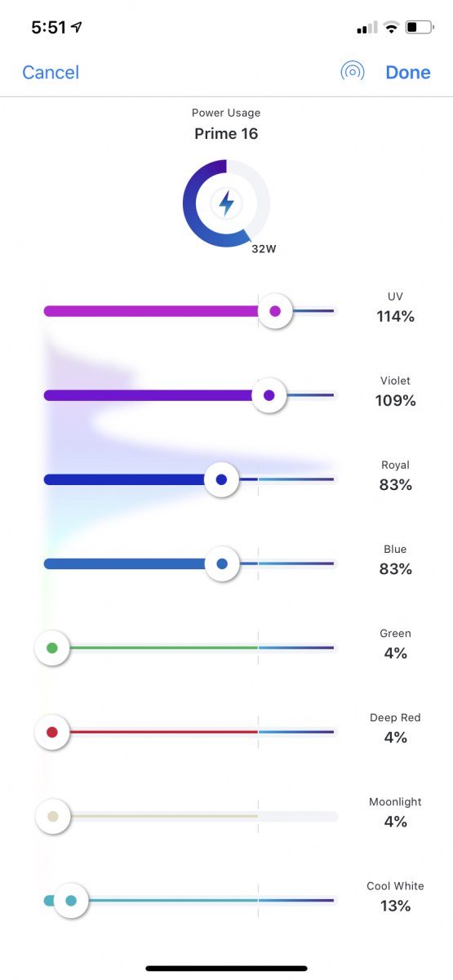The height and width of the screenshot is (980, 453).
Task: Select the Royal channel slider handle
Action: coord(220,479)
